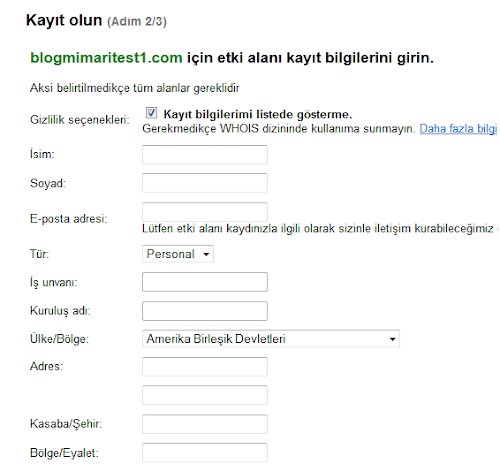Click the İş unvanı text field

click(x=205, y=282)
